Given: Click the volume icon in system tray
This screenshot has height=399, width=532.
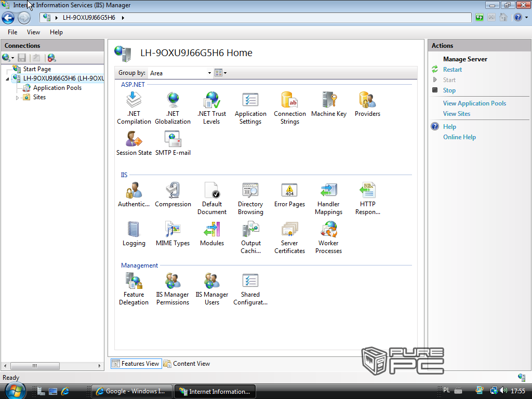Looking at the screenshot, I should click(503, 391).
